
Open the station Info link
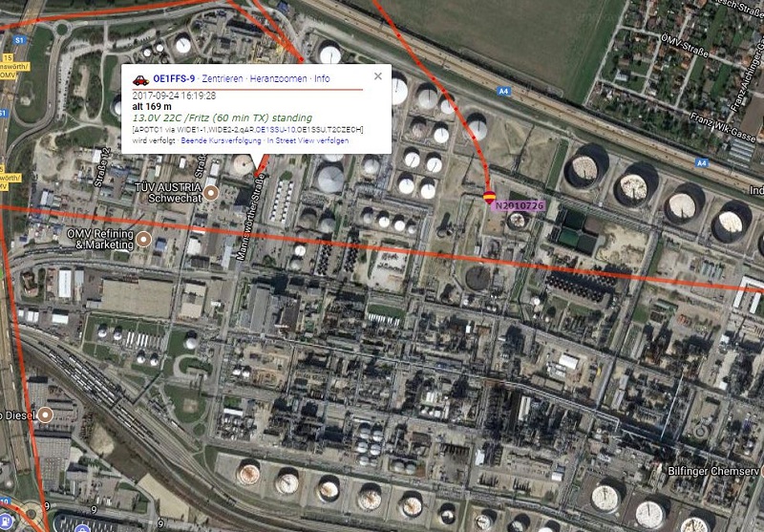(x=322, y=78)
